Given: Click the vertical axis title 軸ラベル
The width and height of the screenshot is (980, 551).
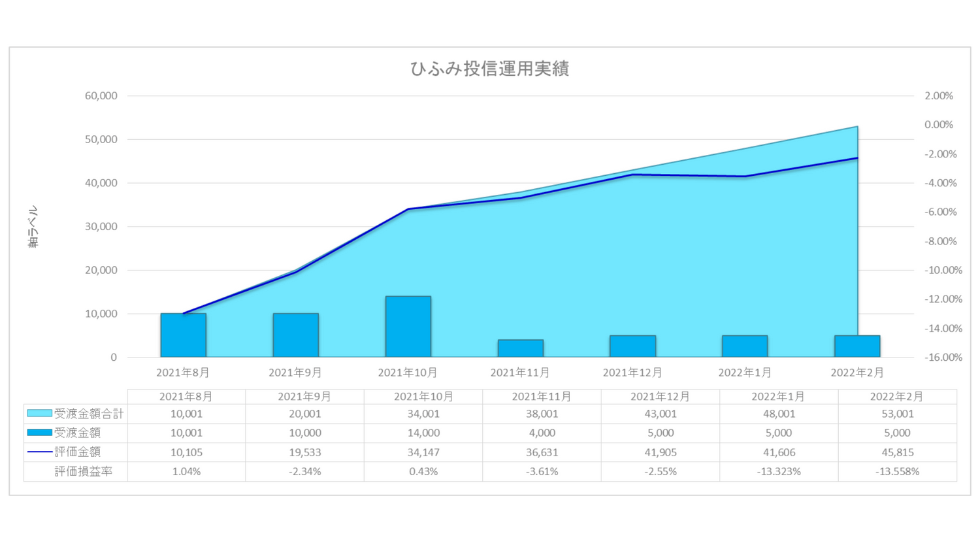Looking at the screenshot, I should (33, 227).
